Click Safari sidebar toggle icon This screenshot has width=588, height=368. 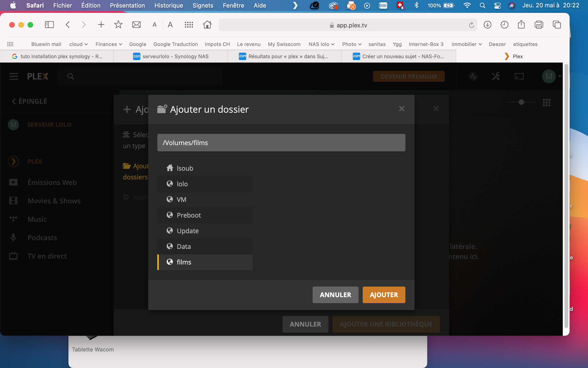49,25
